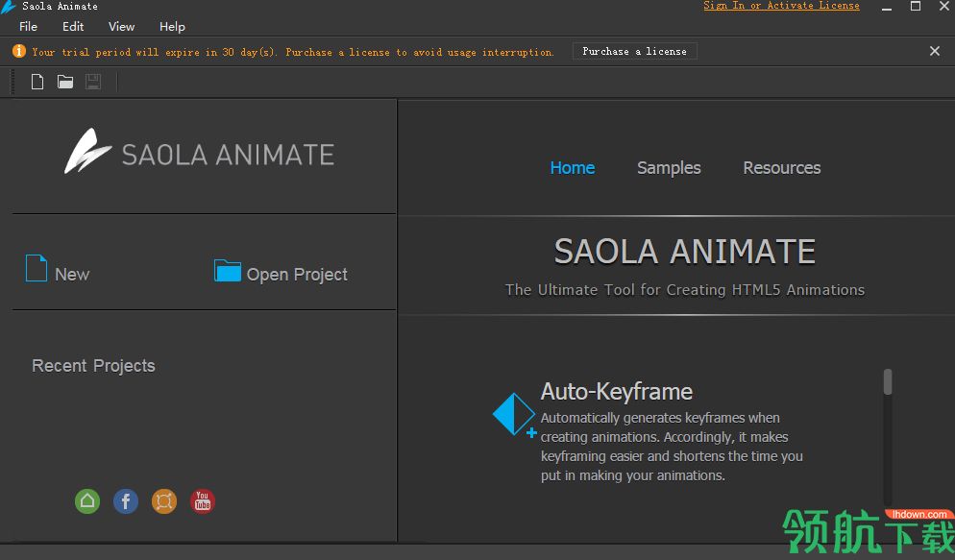Open the YouTube channel icon
This screenshot has width=955, height=560.
pyautogui.click(x=203, y=501)
